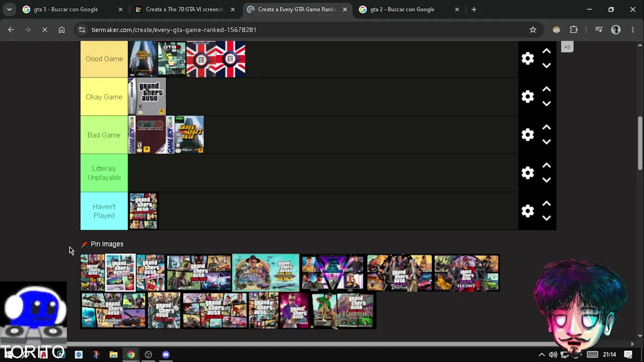Move Litteraly Unplayable tier up
This screenshot has width=644, height=362.
[x=546, y=166]
